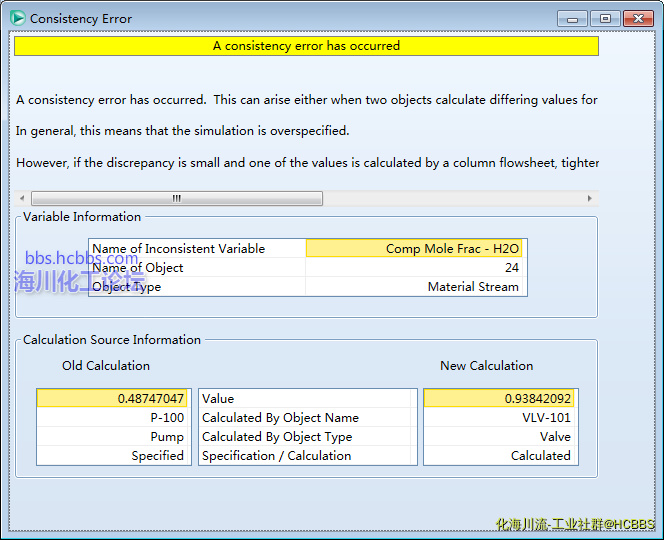
Task: Maximize the Consistency Error dialog
Action: point(604,18)
